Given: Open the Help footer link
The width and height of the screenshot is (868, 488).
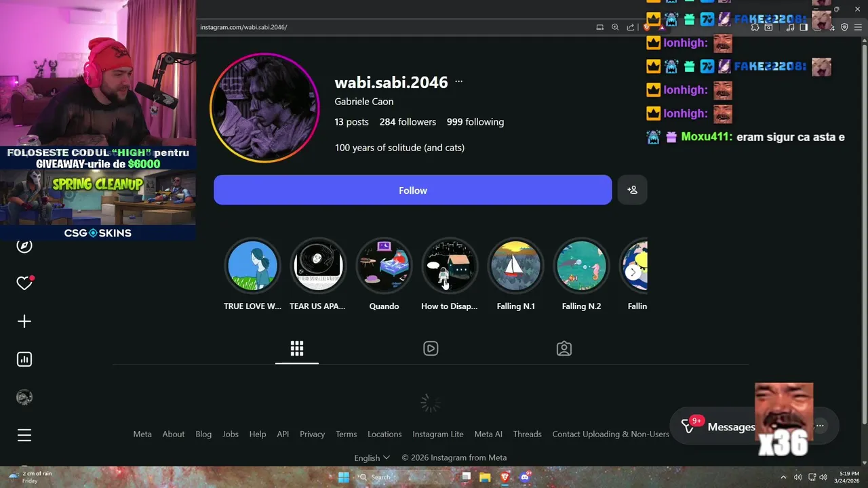Looking at the screenshot, I should click(258, 434).
